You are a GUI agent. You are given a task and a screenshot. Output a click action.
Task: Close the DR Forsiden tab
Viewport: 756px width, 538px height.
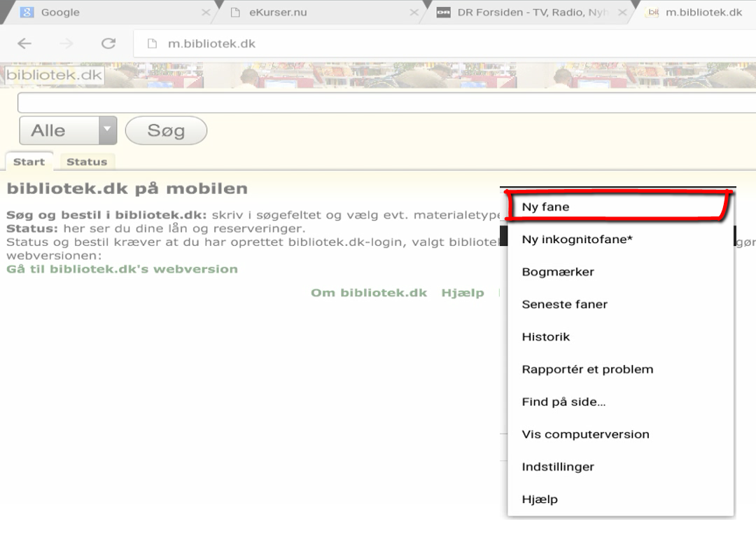[x=622, y=13]
